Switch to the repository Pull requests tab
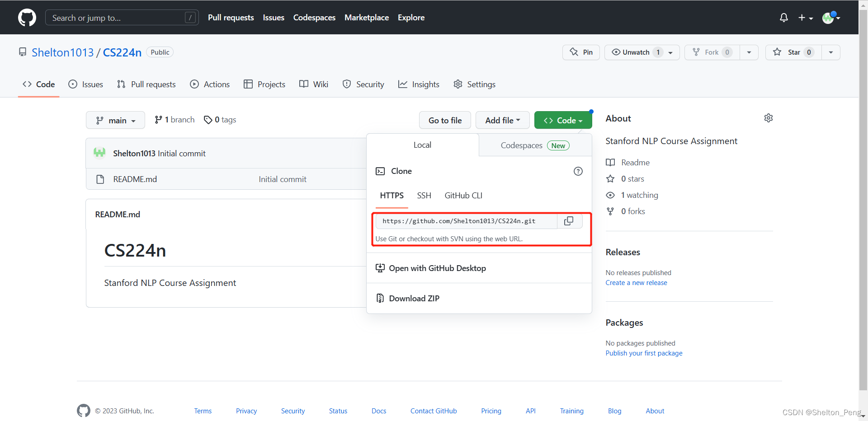Screen dimensions: 868x421 tap(146, 84)
